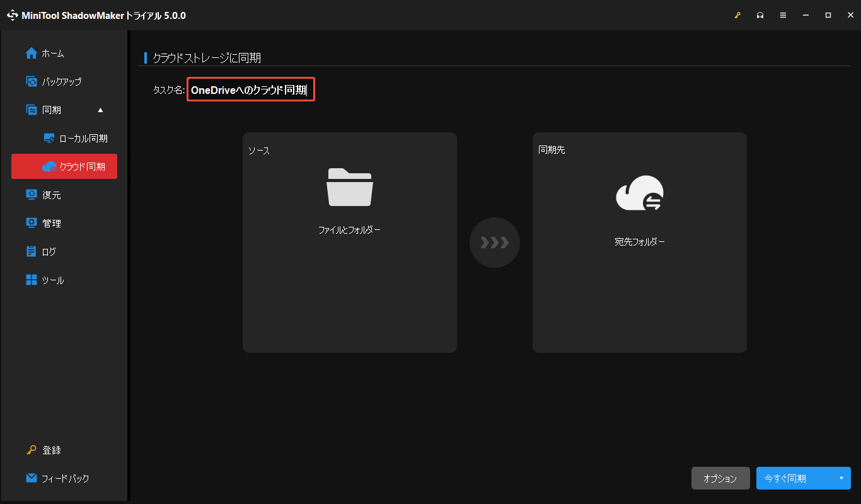Screen dimensions: 861x504
Task: Click the cloud destination icon
Action: (639, 193)
